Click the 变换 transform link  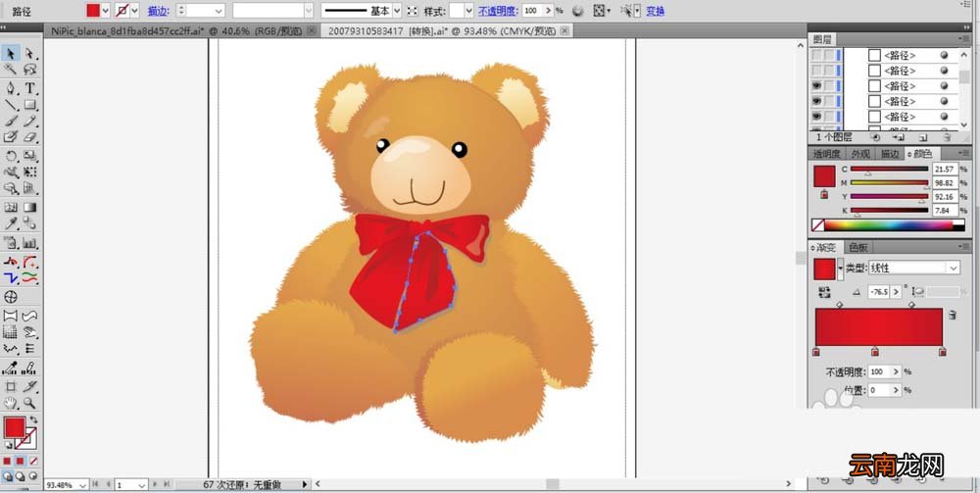655,11
